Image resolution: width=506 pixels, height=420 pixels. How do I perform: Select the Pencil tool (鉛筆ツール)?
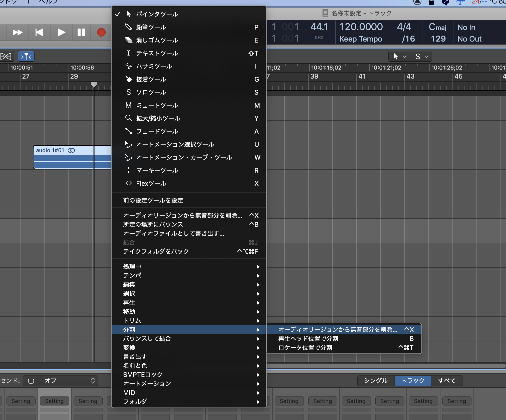(x=151, y=27)
